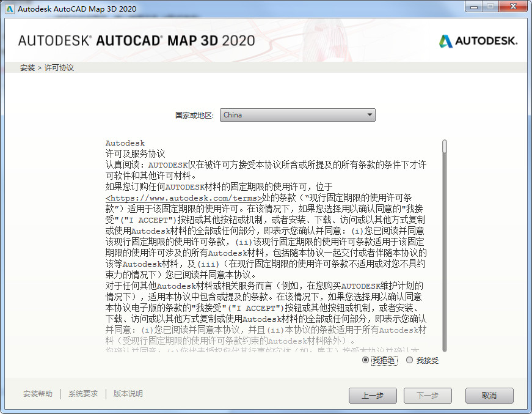Click the AUTODESK AUTOCAD MAP 3D 2020 title

pyautogui.click(x=136, y=41)
